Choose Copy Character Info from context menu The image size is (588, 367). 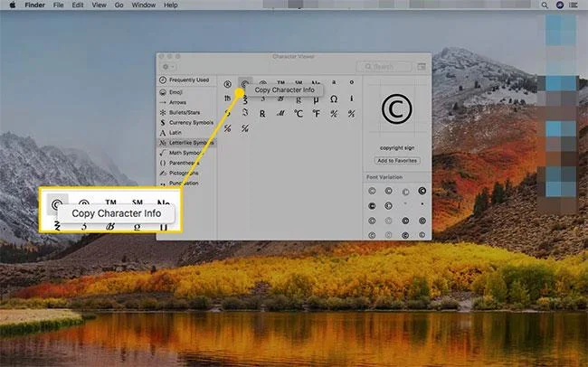pyautogui.click(x=284, y=90)
